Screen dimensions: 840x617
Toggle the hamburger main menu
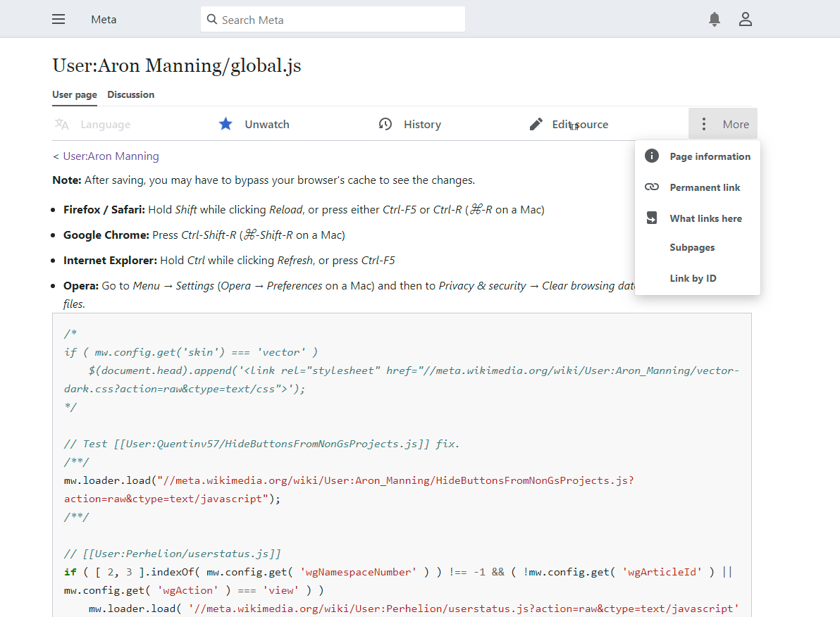(58, 19)
